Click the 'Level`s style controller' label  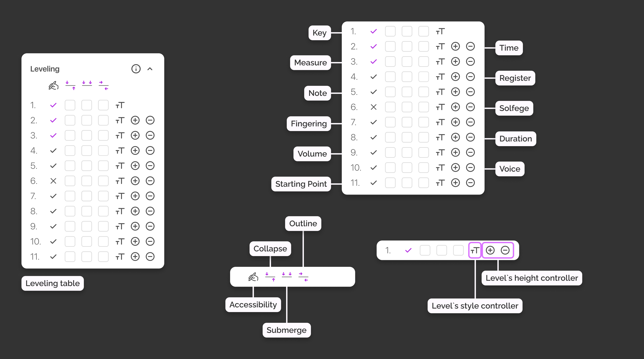click(x=475, y=306)
